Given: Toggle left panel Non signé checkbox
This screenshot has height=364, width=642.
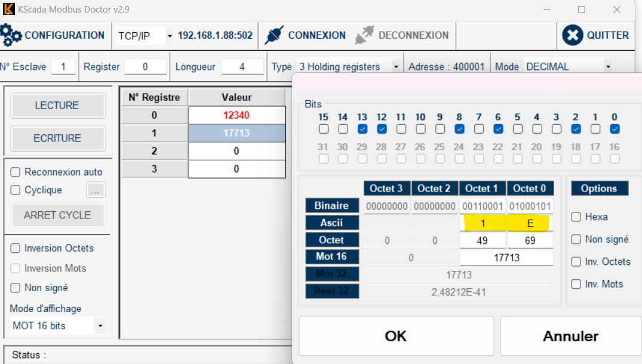Looking at the screenshot, I should [x=15, y=288].
